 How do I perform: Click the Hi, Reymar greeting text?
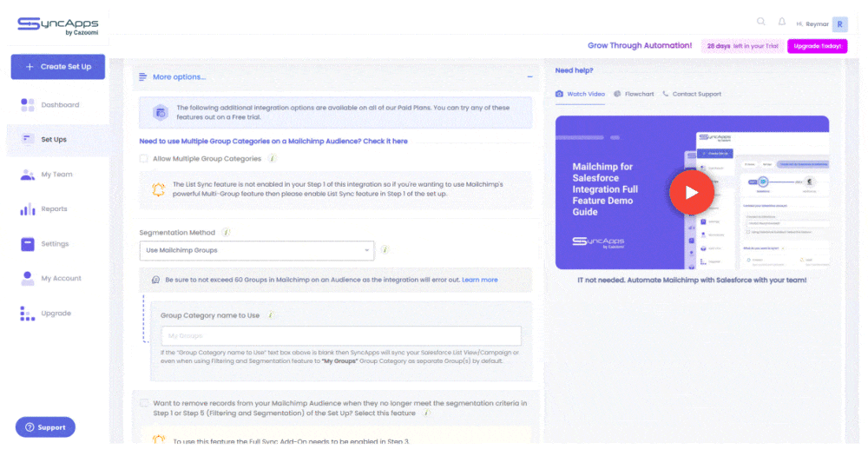pos(812,24)
